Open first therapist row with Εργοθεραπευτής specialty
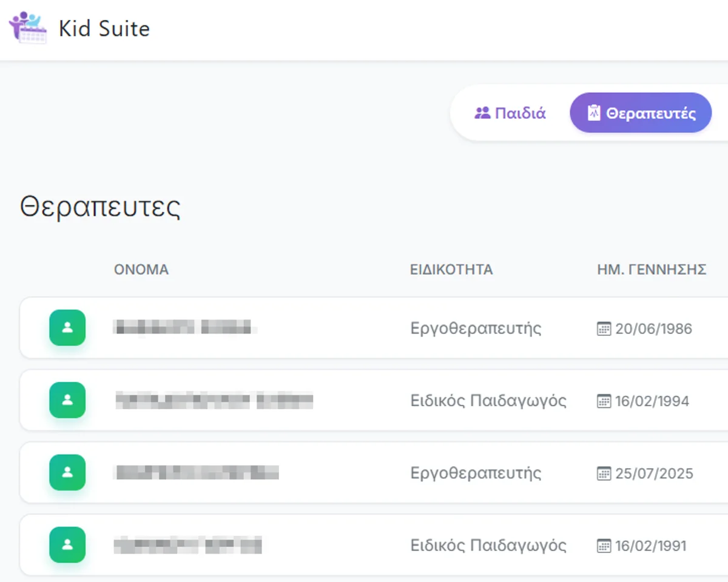 [374, 328]
